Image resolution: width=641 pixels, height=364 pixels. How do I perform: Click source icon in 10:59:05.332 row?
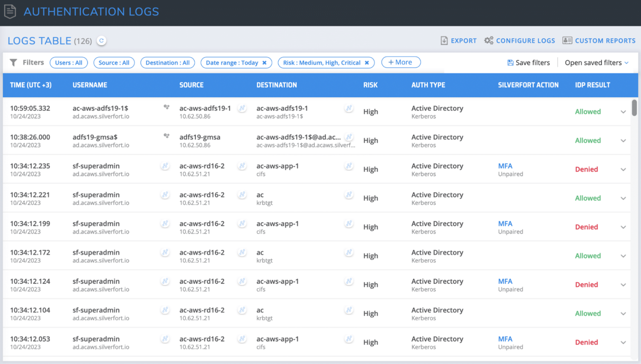point(242,108)
